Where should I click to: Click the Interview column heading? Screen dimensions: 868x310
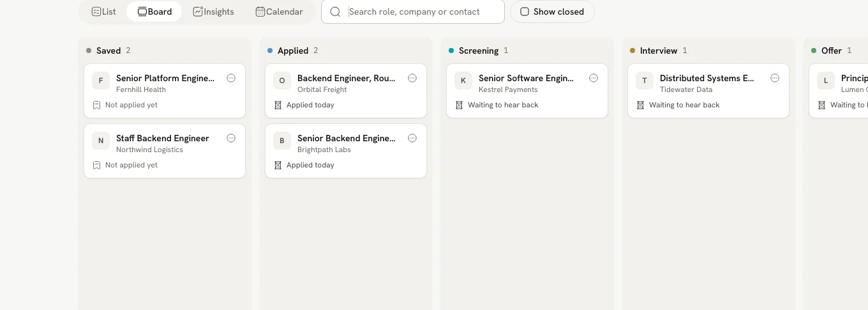659,50
